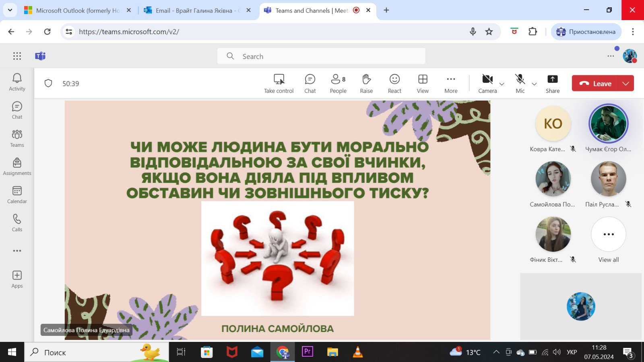Open Teams section in sidebar
The image size is (644, 362).
point(17,138)
